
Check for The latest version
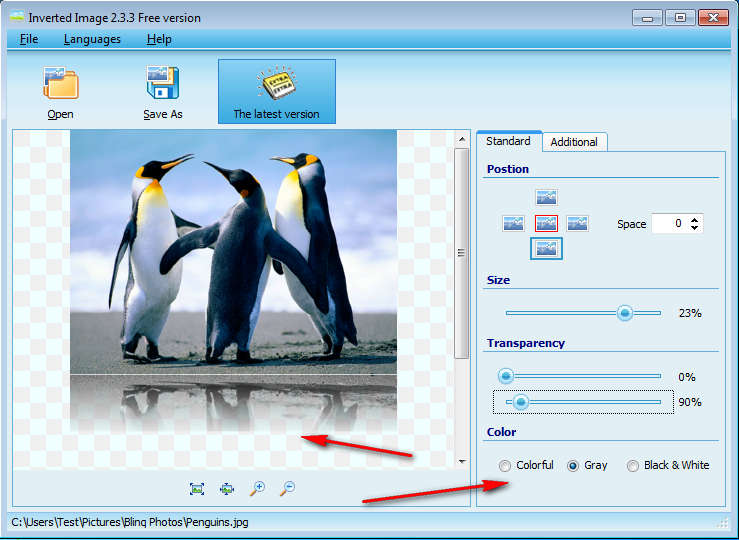pos(277,91)
